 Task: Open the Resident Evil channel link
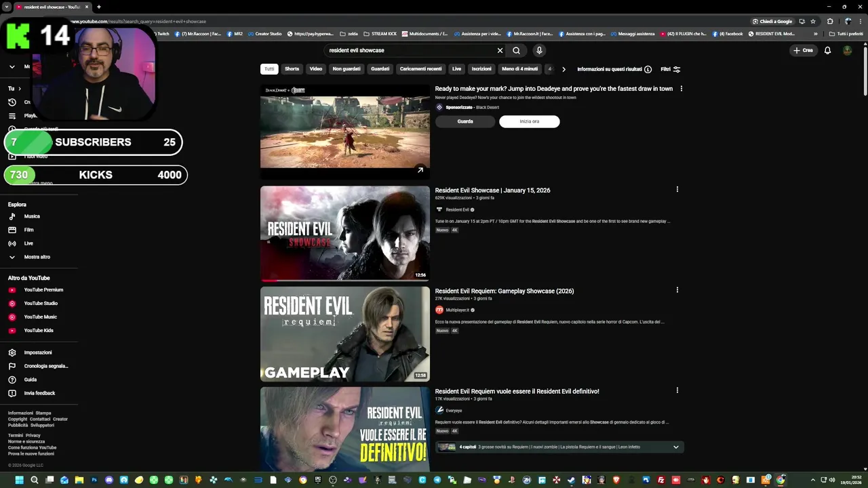(x=458, y=209)
